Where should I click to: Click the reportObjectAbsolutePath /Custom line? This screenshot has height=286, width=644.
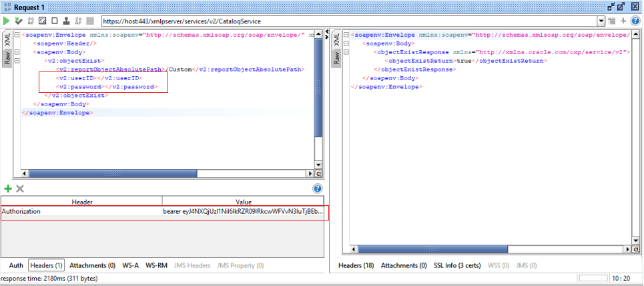[x=180, y=69]
